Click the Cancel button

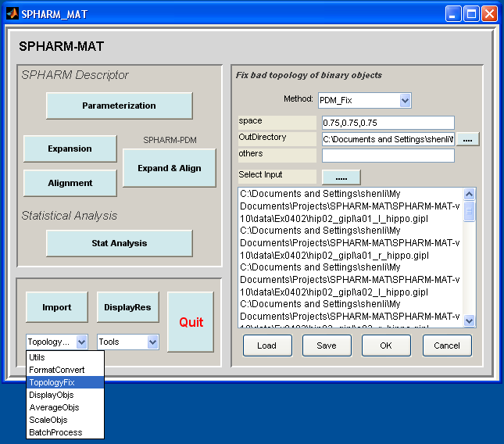pos(447,346)
